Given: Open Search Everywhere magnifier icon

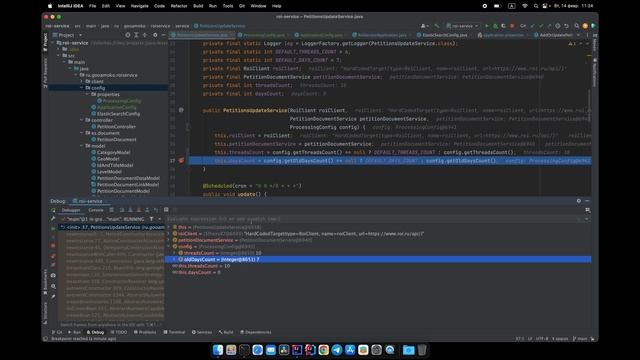Looking at the screenshot, I should (577, 26).
